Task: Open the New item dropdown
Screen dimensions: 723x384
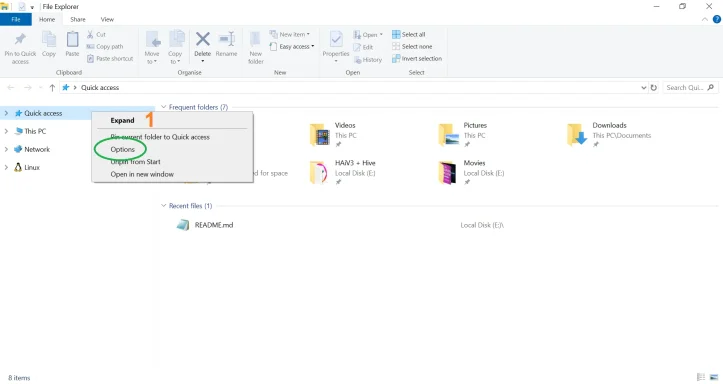Action: pos(290,35)
